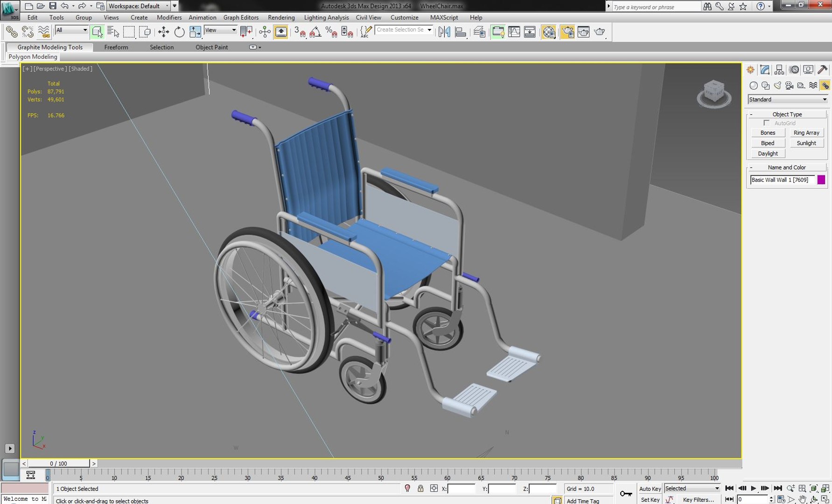The height and width of the screenshot is (504, 832).
Task: Switch to the Selection ribbon tab
Action: click(x=161, y=47)
